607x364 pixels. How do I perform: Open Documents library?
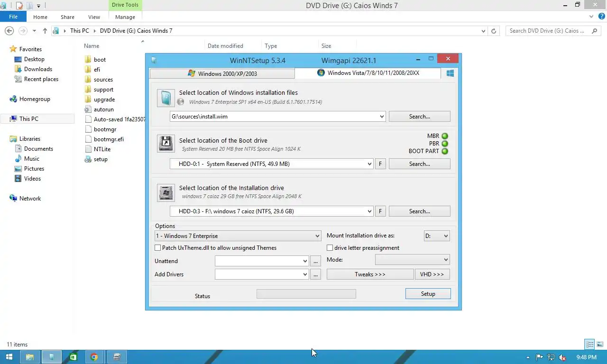tap(38, 149)
